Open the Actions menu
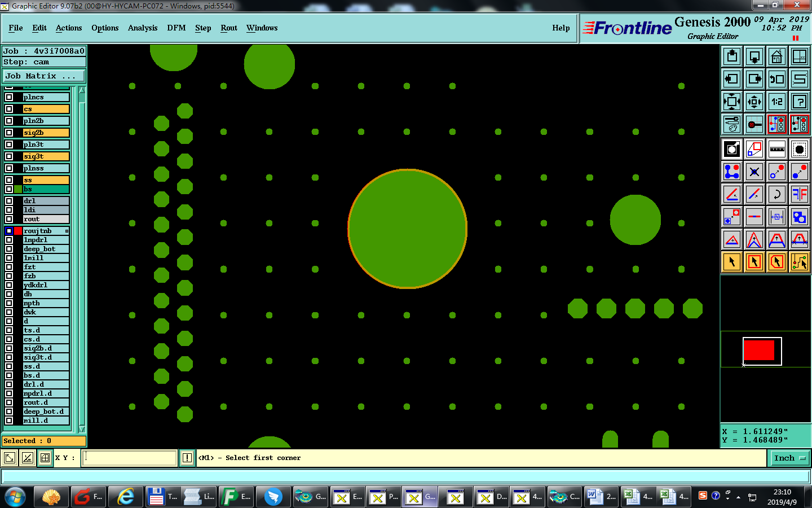 click(69, 28)
